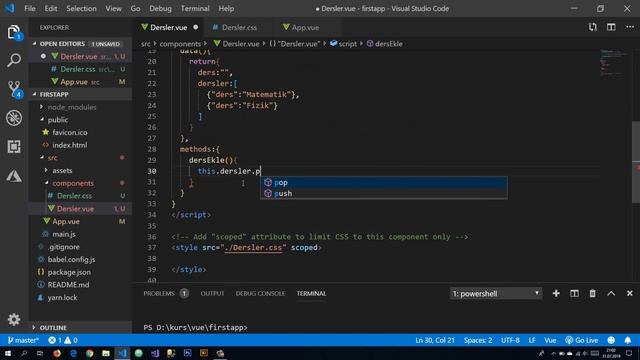Open the Help menu
Viewport: 640px width, 360px height.
[x=226, y=8]
